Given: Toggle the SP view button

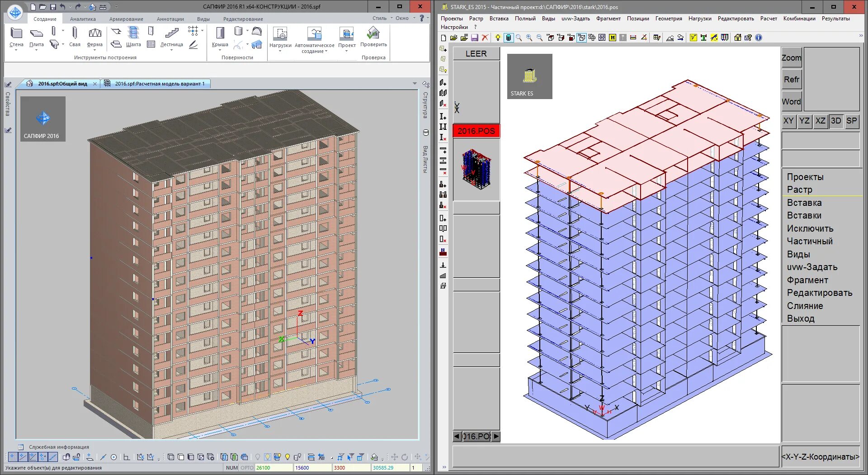Looking at the screenshot, I should tap(852, 121).
